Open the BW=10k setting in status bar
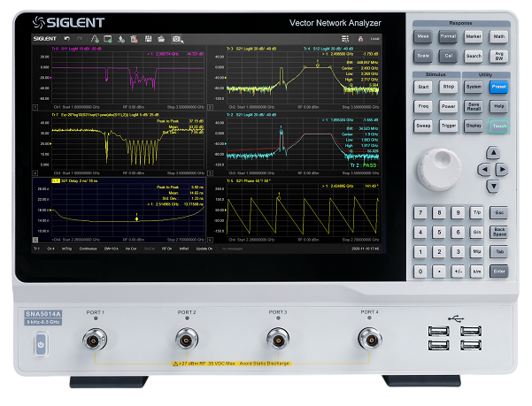Viewport: 532px width, 406px height. (x=111, y=249)
